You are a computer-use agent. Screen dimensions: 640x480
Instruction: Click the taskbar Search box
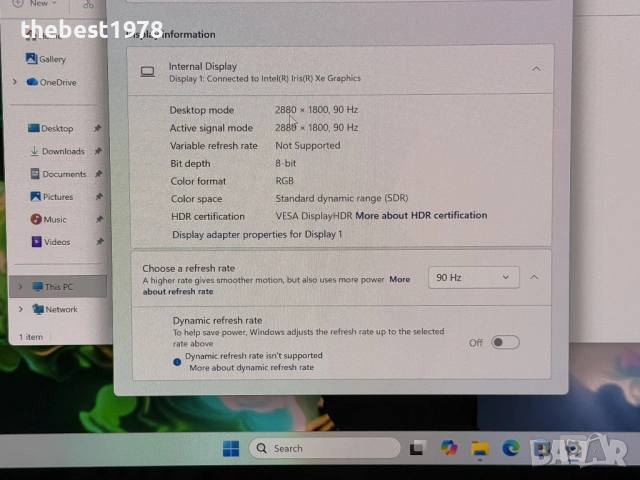324,448
